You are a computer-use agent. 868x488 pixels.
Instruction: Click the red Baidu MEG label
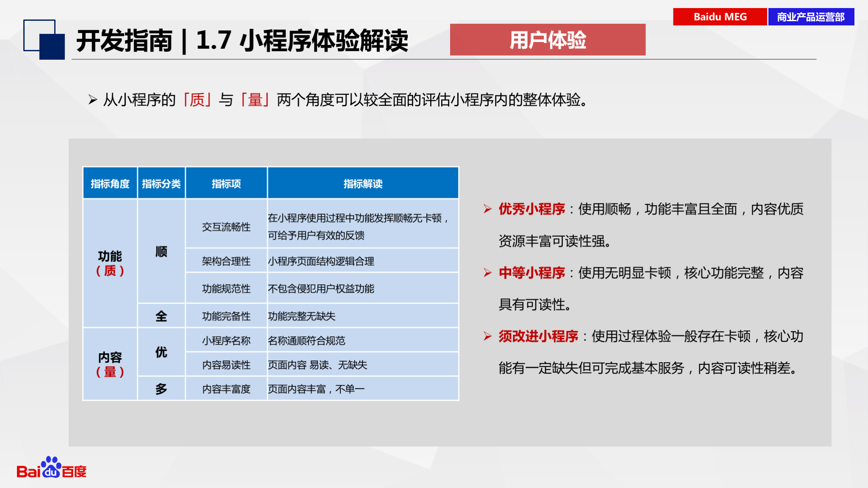pyautogui.click(x=720, y=17)
